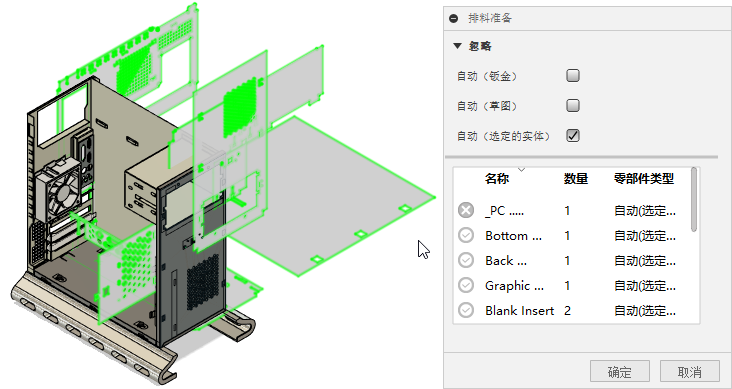Click the component list vertical scrollbar

[x=694, y=199]
